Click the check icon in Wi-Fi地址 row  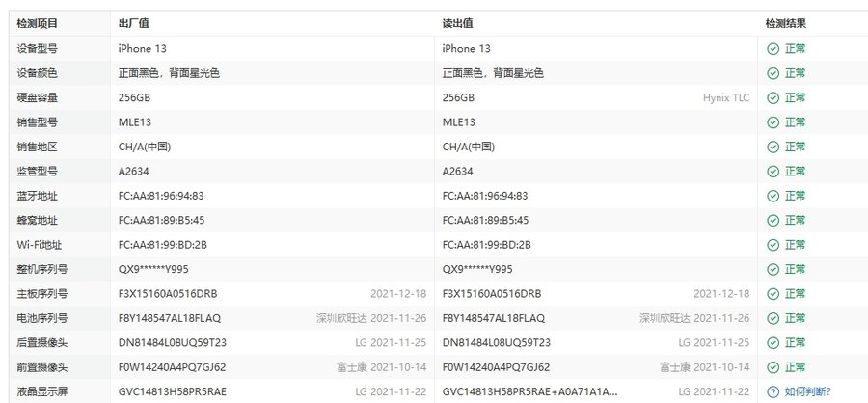pyautogui.click(x=773, y=245)
